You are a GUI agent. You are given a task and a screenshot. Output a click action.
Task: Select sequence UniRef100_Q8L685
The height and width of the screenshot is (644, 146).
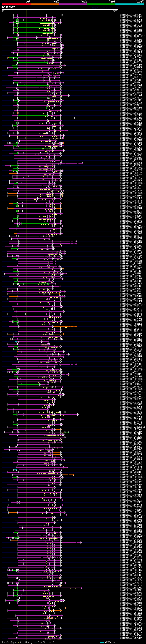(131, 221)
